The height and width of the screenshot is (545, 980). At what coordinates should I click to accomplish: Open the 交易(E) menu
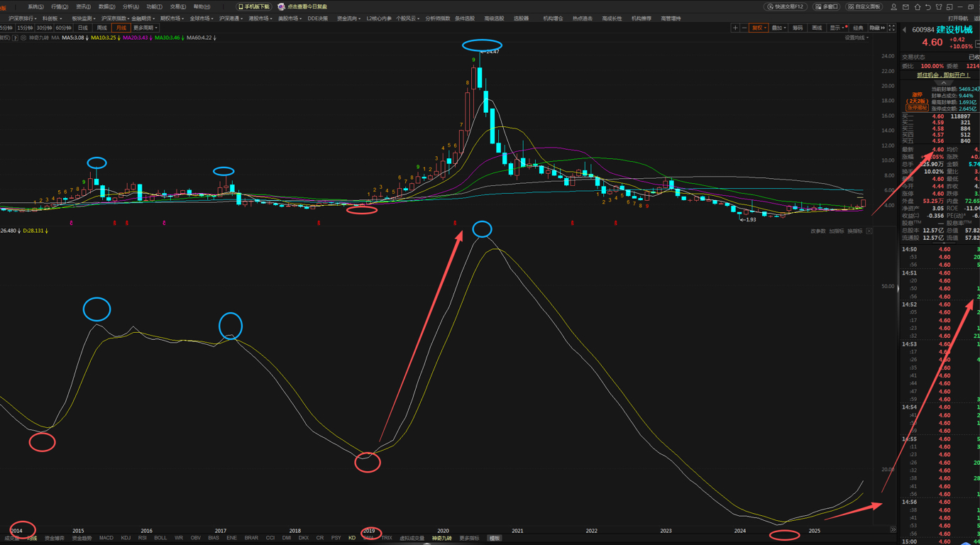pyautogui.click(x=178, y=6)
